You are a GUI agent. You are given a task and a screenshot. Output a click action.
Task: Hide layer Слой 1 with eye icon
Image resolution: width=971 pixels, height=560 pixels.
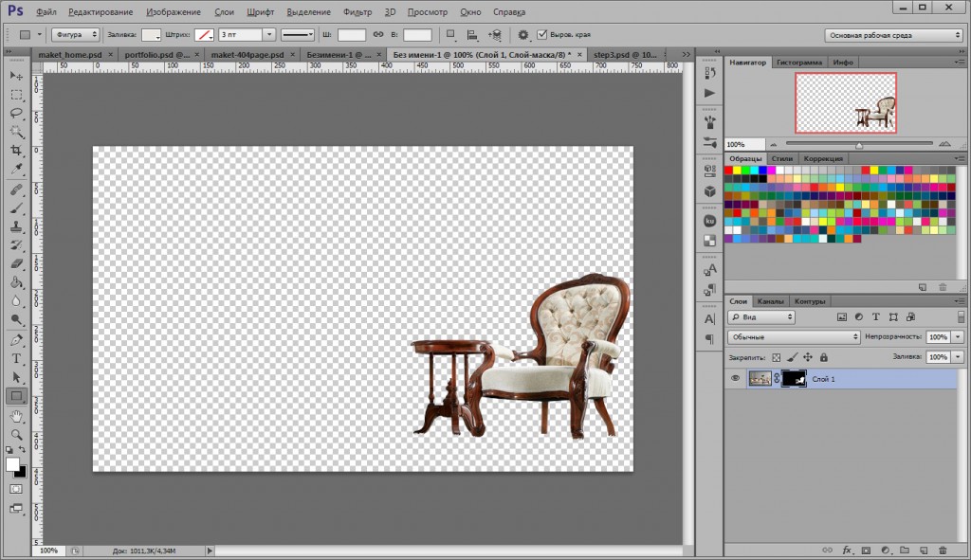[735, 379]
